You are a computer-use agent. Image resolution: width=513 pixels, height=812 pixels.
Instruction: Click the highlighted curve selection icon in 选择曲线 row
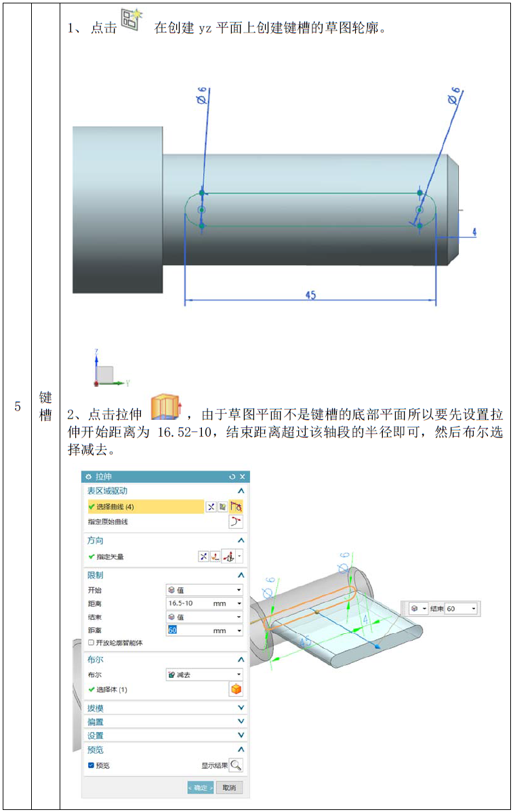236,507
